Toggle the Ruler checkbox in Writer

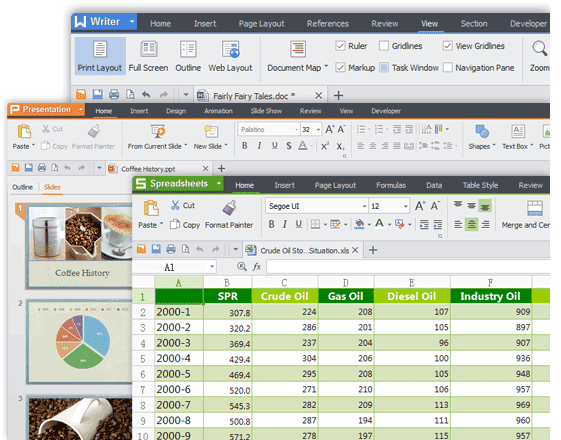click(340, 46)
